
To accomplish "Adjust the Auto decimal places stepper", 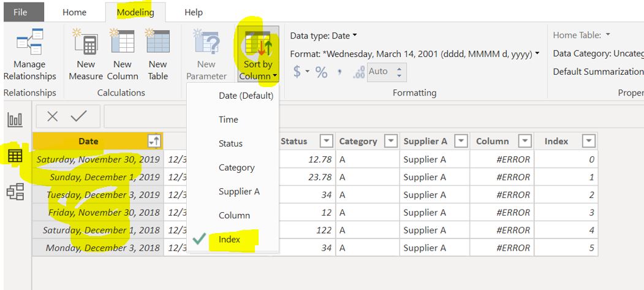I will [398, 72].
